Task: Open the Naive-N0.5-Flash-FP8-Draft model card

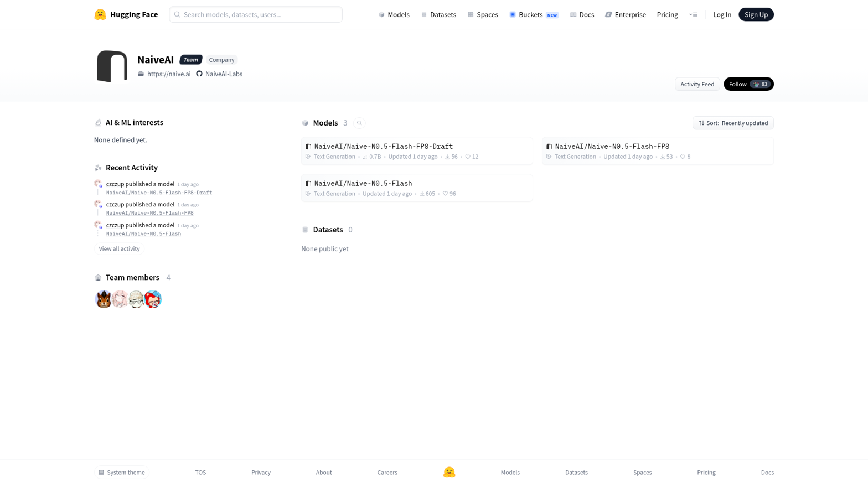Action: 417,151
